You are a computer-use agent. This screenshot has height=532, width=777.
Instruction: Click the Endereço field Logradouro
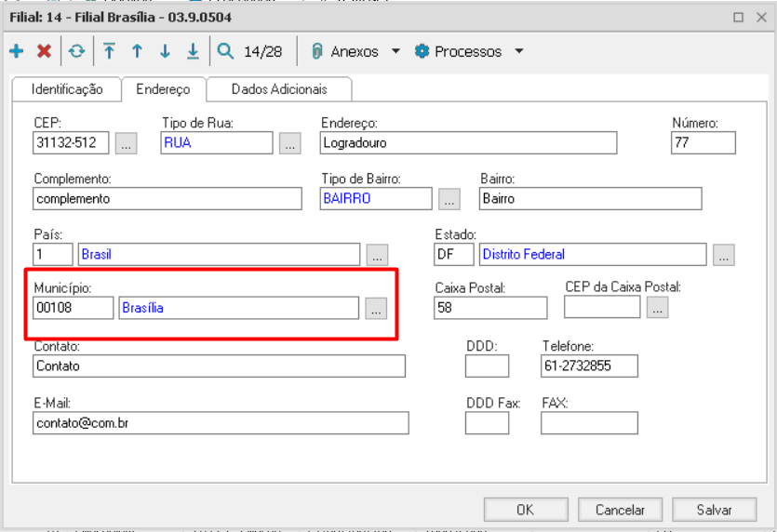coord(468,143)
